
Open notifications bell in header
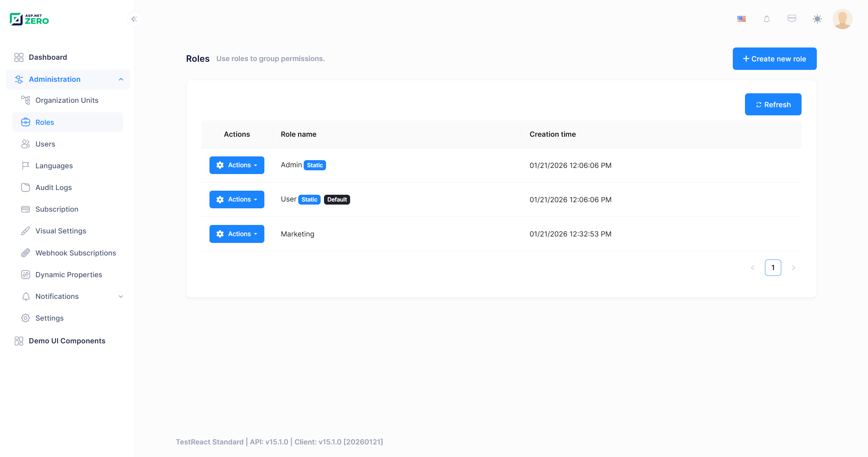click(x=767, y=19)
